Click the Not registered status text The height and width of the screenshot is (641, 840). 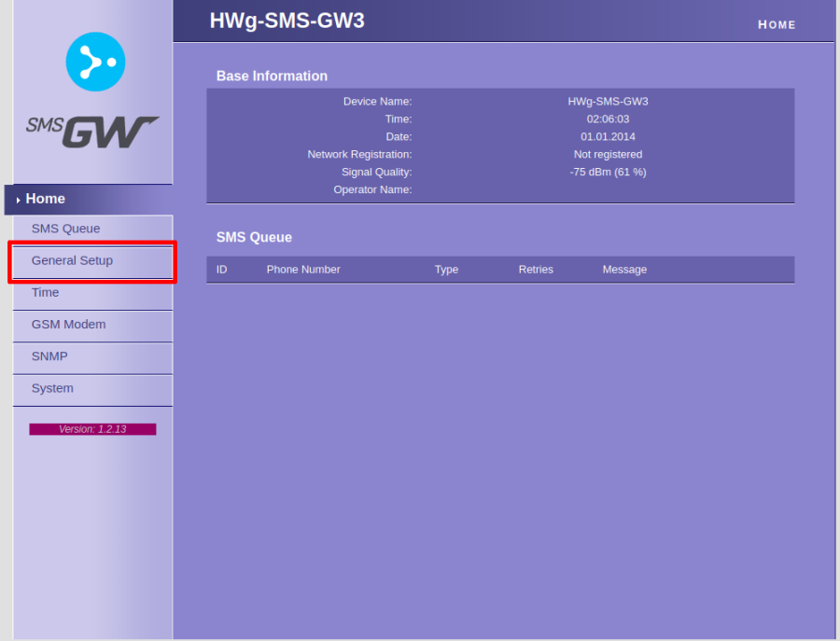point(608,154)
